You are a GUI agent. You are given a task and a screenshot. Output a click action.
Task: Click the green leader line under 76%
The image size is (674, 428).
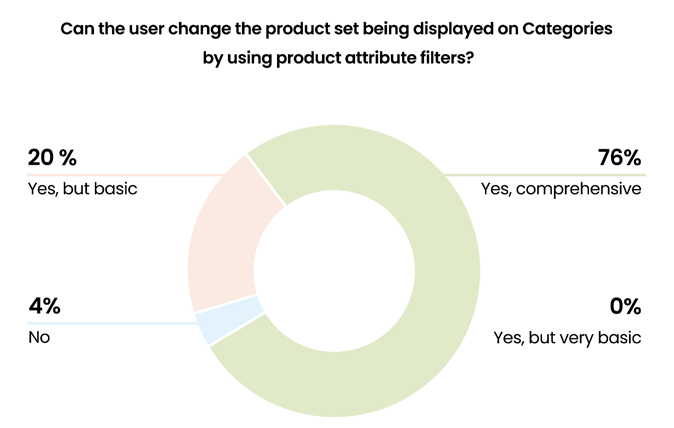point(545,175)
